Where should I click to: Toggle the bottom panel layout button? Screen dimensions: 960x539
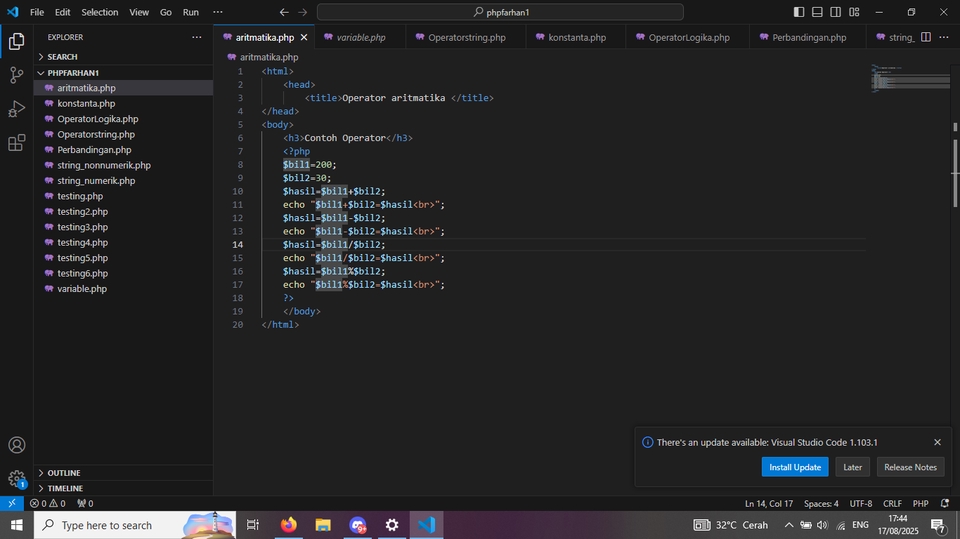[x=818, y=12]
